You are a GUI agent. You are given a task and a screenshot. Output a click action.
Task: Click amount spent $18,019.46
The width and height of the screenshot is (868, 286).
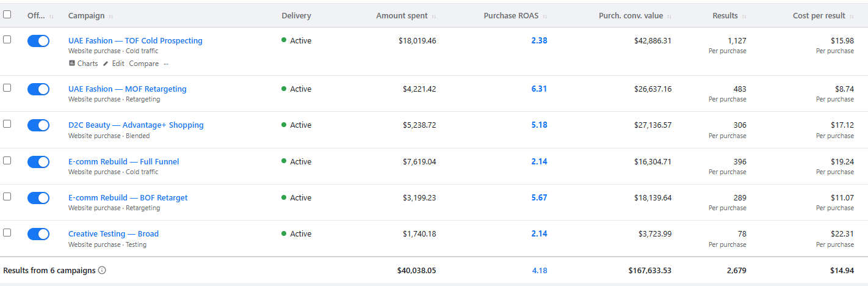[x=418, y=41]
